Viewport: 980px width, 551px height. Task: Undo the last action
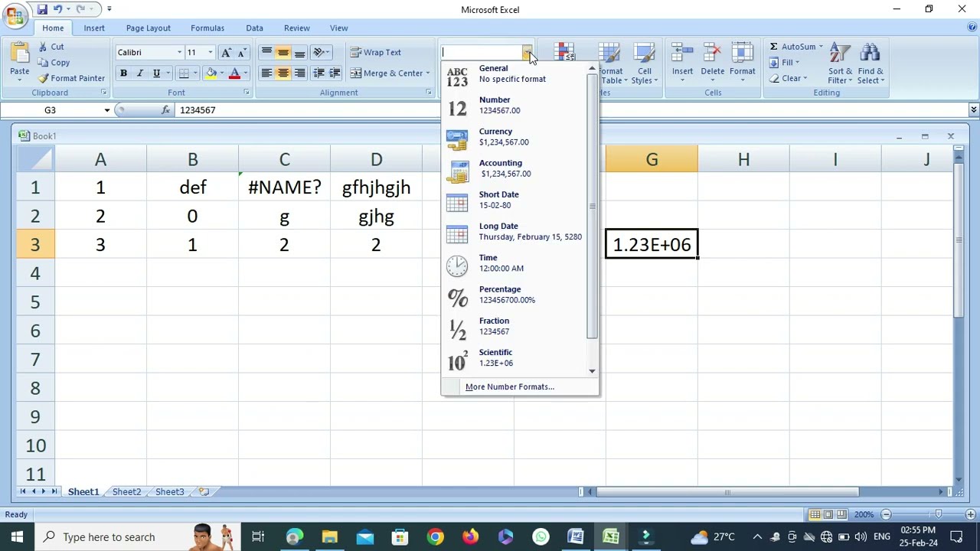57,9
